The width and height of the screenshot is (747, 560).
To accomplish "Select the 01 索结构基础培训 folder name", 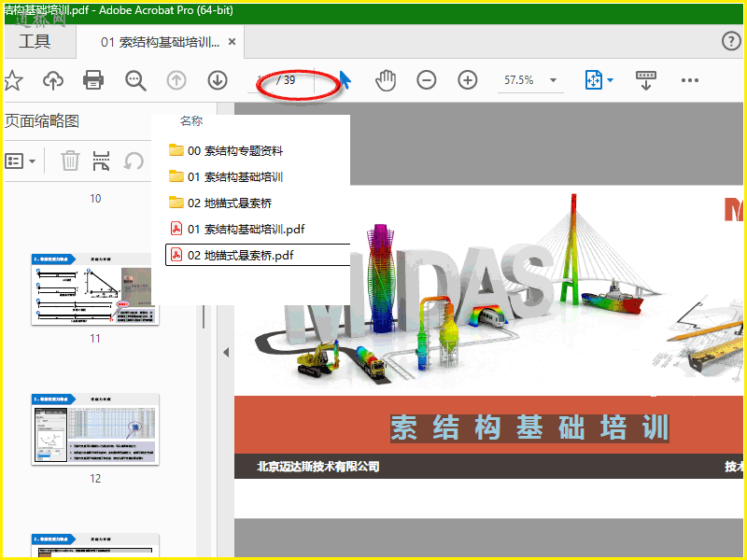I will (x=235, y=177).
